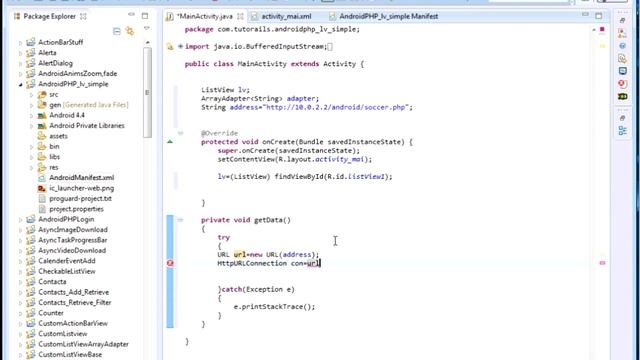This screenshot has height=360, width=640.
Task: Maximize the Package Explorer view
Action: tap(145, 16)
